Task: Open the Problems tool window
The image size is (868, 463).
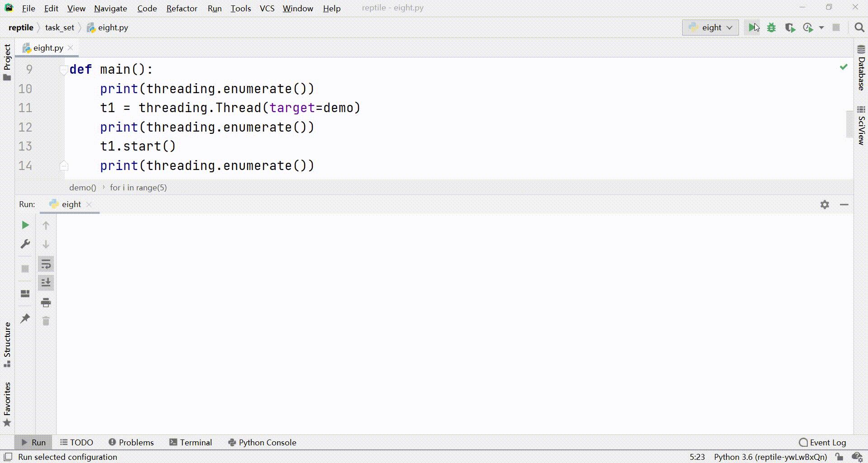Action: click(131, 442)
